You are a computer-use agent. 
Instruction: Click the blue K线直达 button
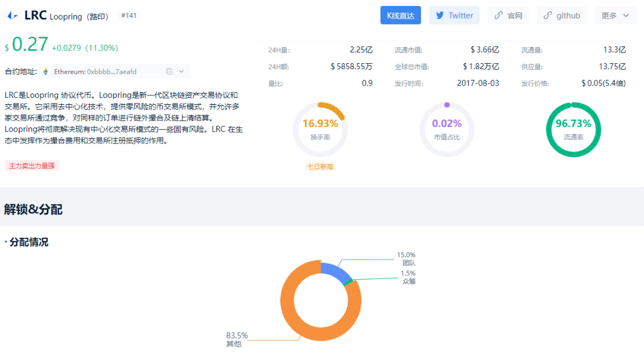tap(400, 15)
